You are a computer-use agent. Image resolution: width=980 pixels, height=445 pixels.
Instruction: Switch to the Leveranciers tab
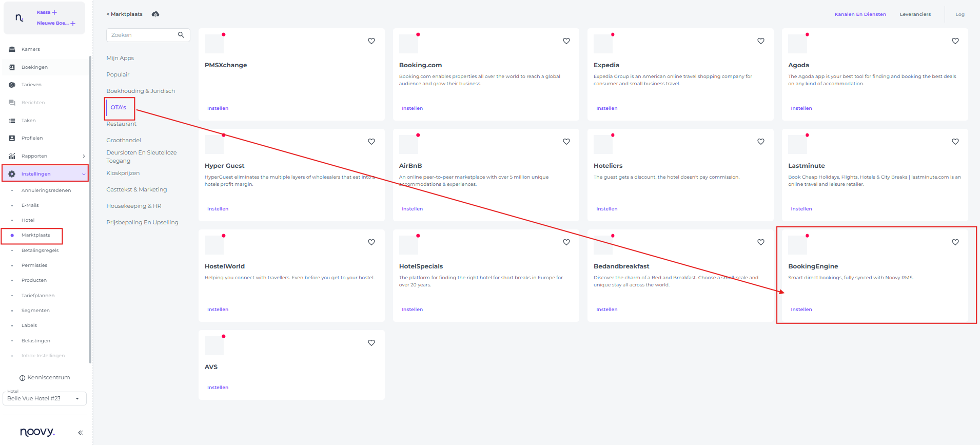click(x=915, y=14)
